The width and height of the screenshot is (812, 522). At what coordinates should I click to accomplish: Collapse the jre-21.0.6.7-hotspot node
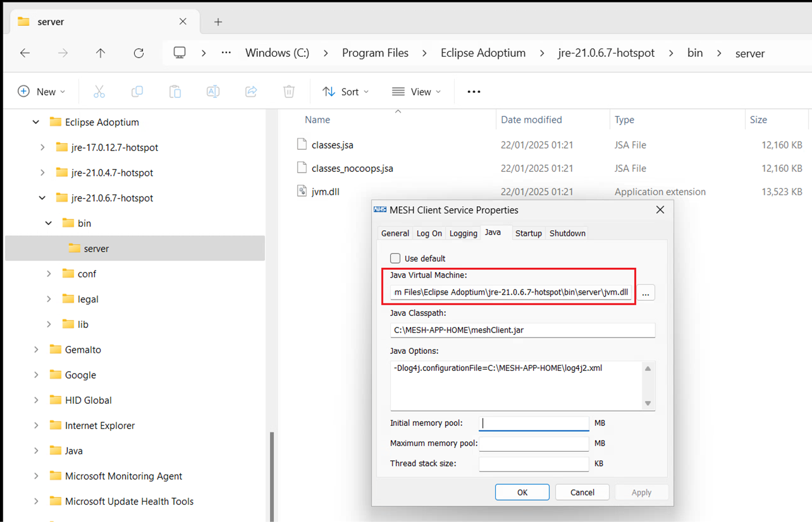coord(42,198)
